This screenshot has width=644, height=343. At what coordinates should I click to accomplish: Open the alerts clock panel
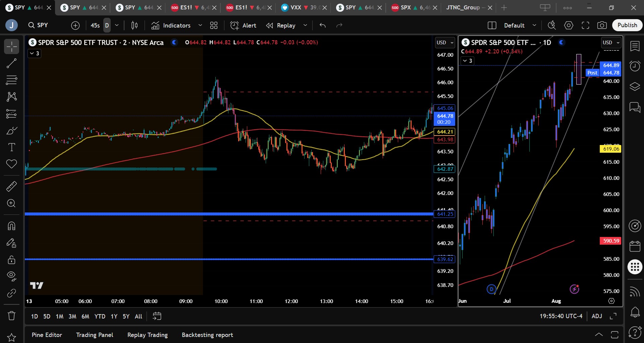635,66
